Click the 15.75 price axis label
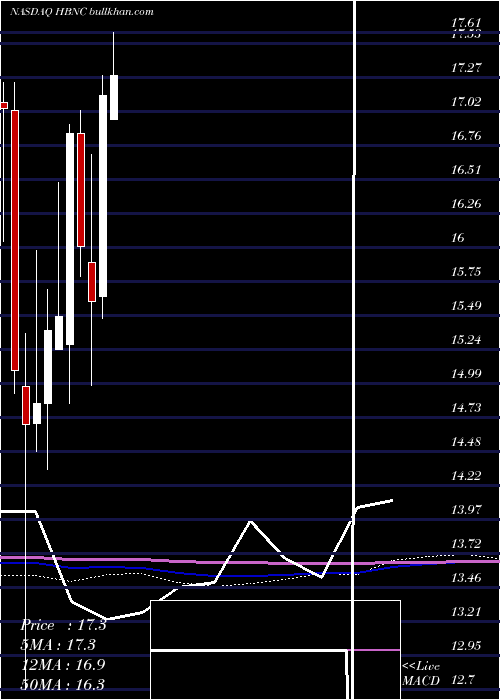Image resolution: width=500 pixels, height=700 pixels. point(466,272)
